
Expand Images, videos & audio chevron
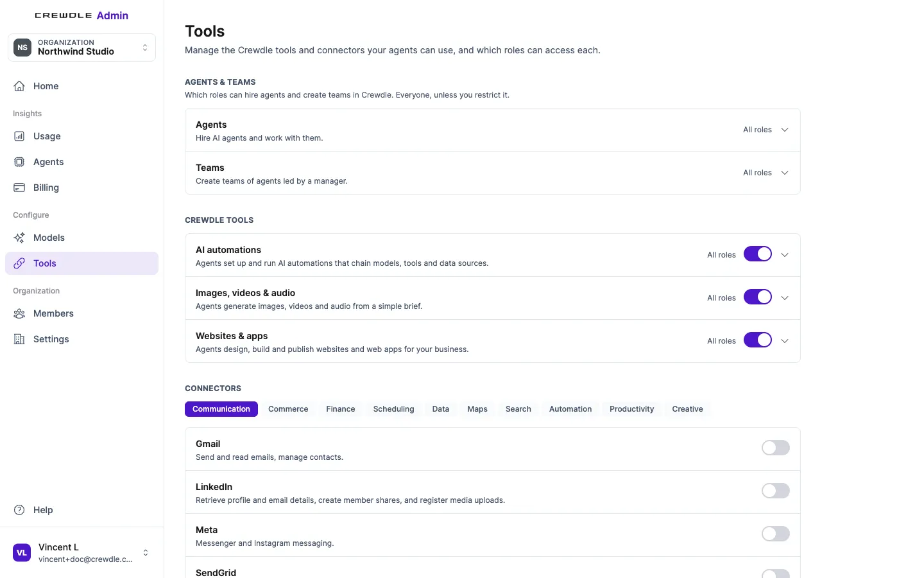click(x=785, y=298)
